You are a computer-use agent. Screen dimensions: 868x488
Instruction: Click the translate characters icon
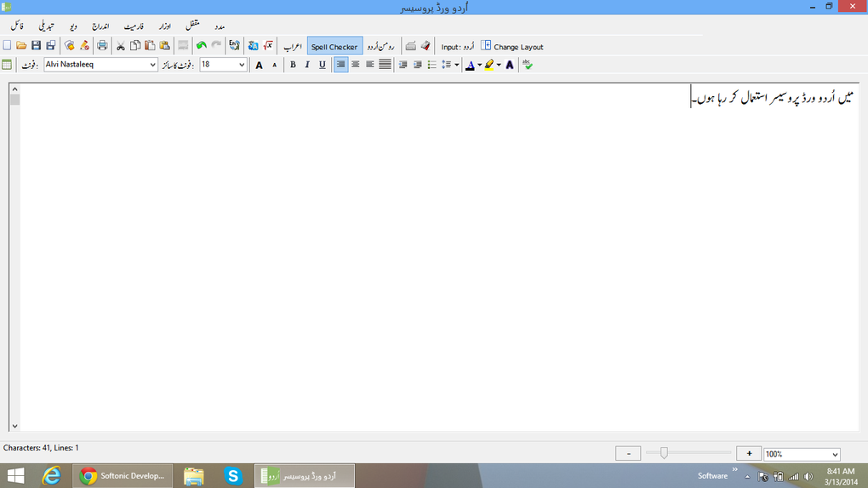[x=253, y=45]
